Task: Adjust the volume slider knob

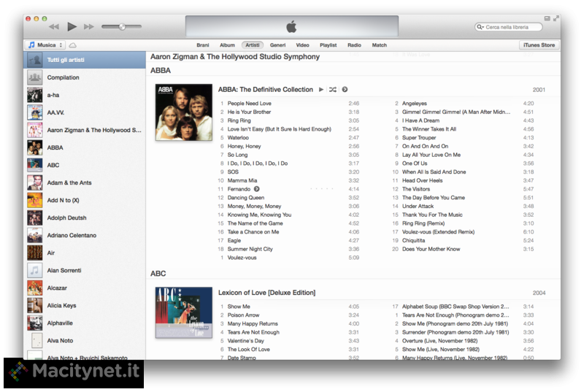Action: click(x=122, y=26)
